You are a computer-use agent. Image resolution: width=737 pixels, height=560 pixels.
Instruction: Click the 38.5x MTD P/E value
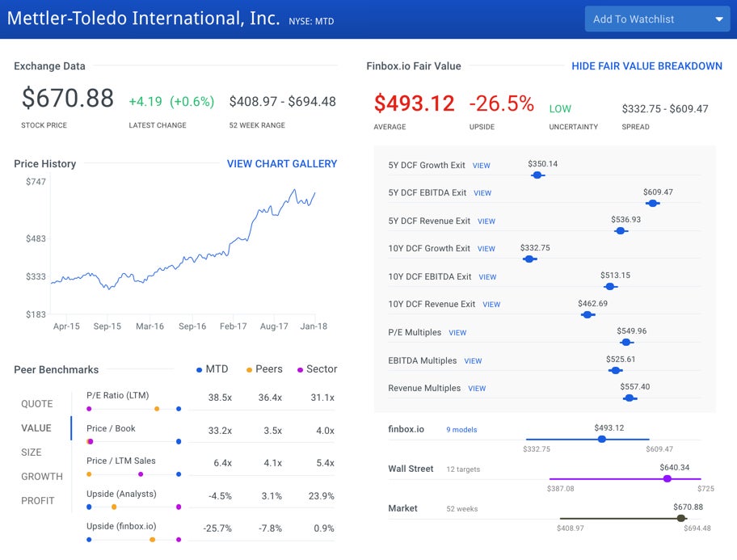(220, 398)
